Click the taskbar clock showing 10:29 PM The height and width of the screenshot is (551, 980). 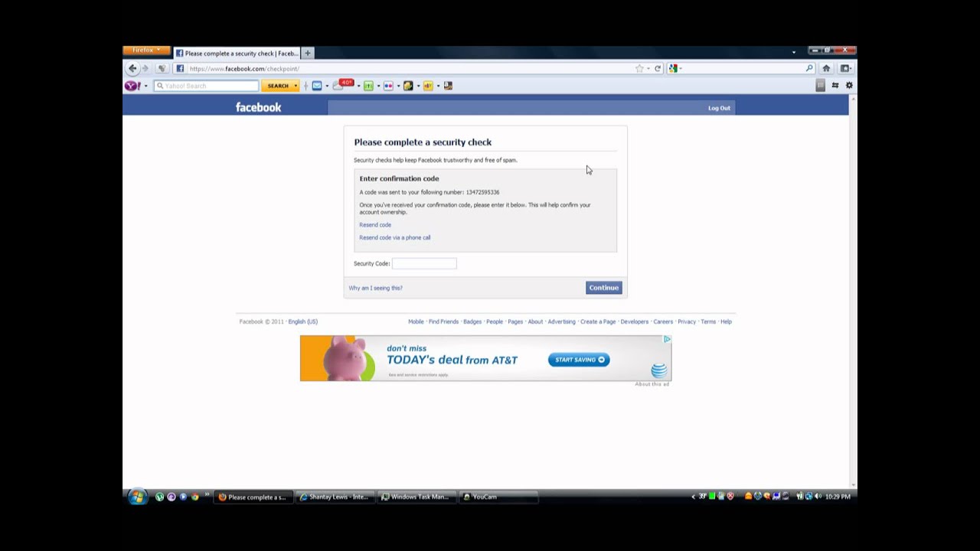[x=838, y=497]
